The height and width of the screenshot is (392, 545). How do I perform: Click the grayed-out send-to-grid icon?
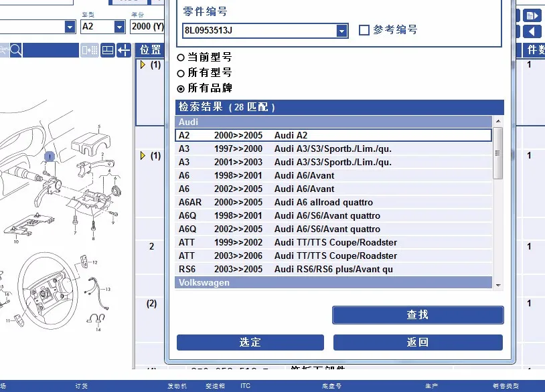point(89,50)
